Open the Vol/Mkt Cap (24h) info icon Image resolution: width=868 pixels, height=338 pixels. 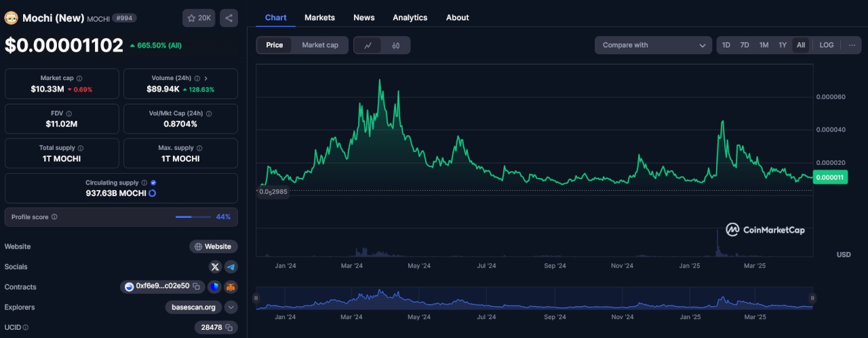point(208,114)
